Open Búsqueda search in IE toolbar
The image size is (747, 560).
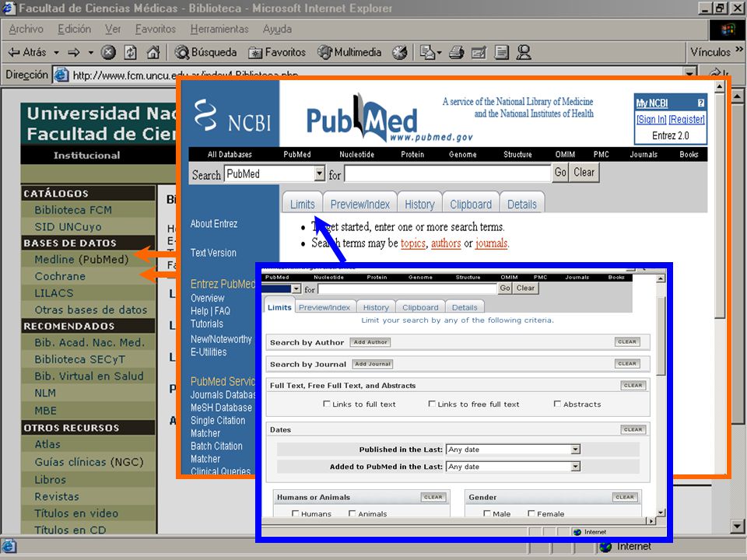[205, 52]
